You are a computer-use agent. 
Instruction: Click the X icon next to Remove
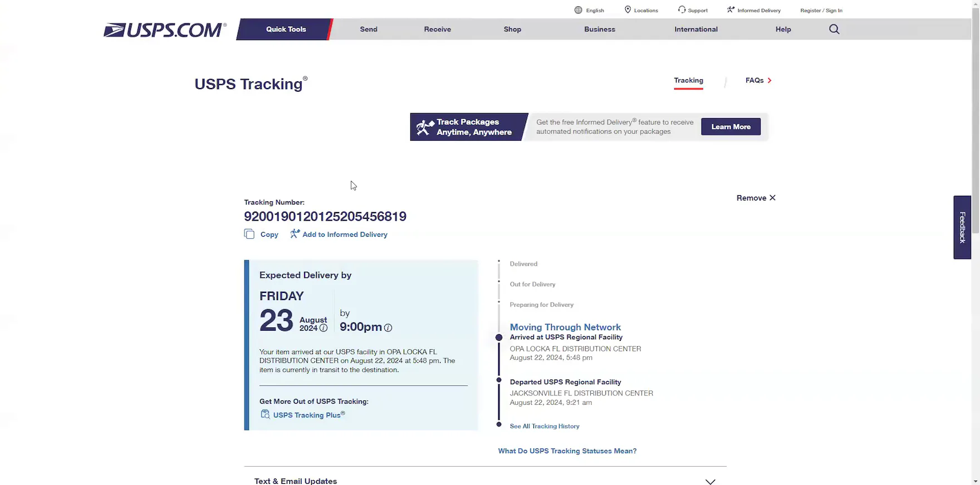(772, 198)
